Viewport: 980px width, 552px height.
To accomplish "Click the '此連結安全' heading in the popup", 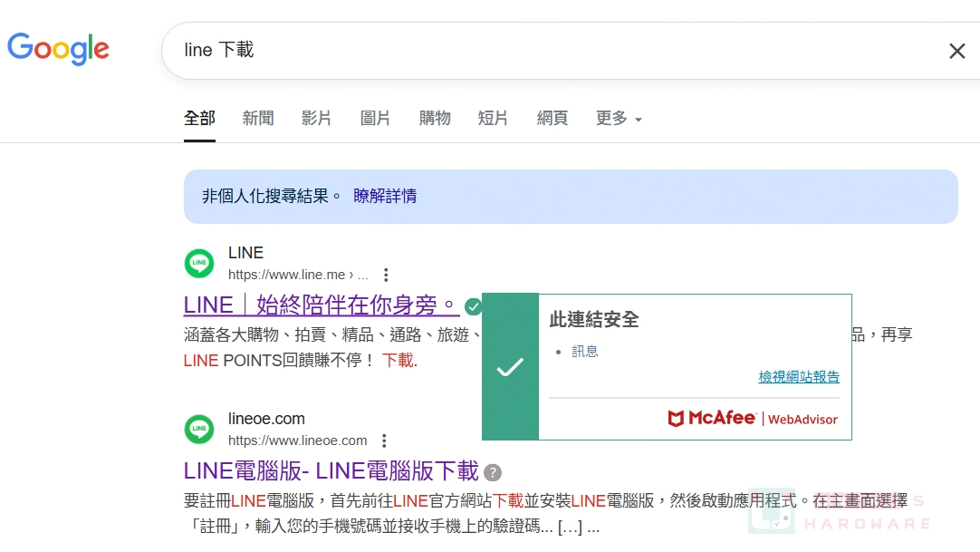I will (x=594, y=320).
